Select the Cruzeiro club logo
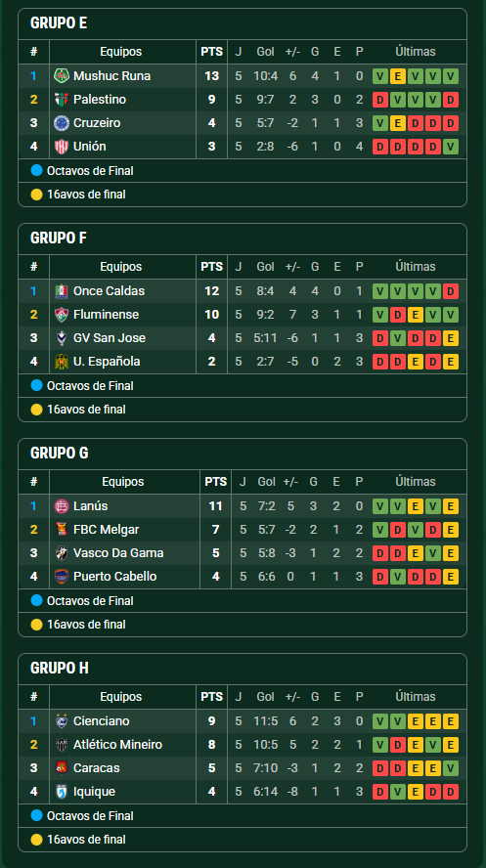This screenshot has width=486, height=868. tap(61, 123)
